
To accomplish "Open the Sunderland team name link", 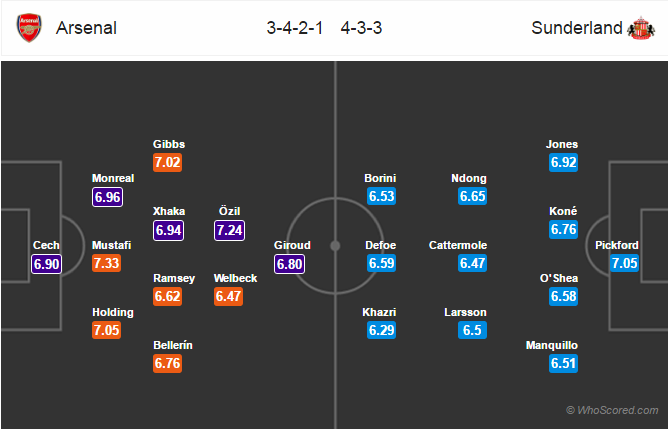I will click(577, 28).
